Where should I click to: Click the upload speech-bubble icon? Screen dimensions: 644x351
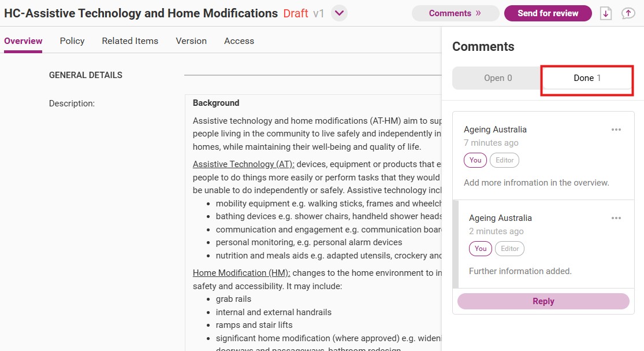(x=628, y=13)
